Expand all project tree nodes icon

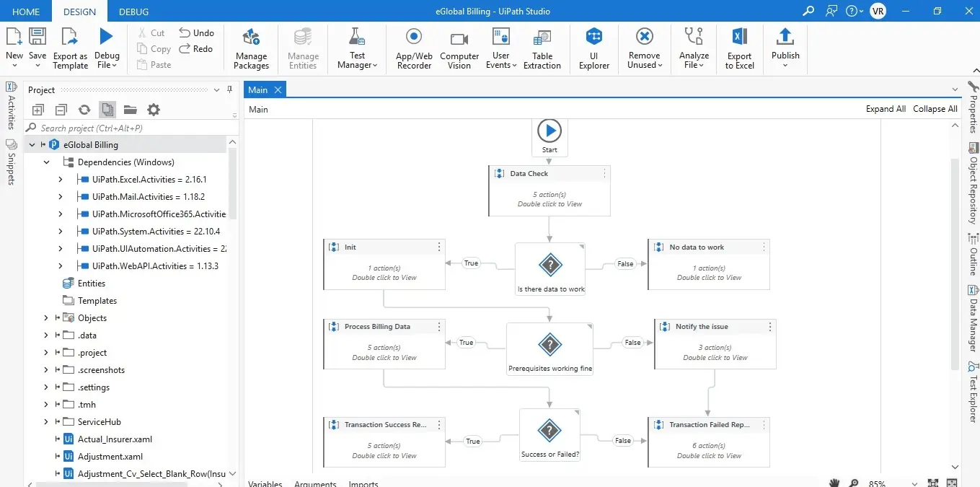coord(38,110)
